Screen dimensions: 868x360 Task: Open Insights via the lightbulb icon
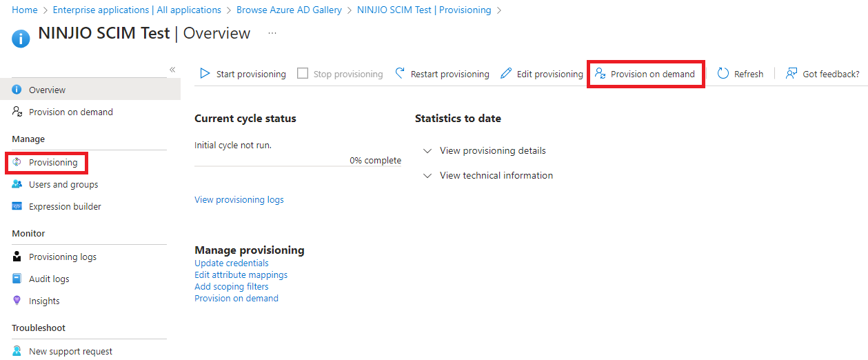click(x=17, y=301)
